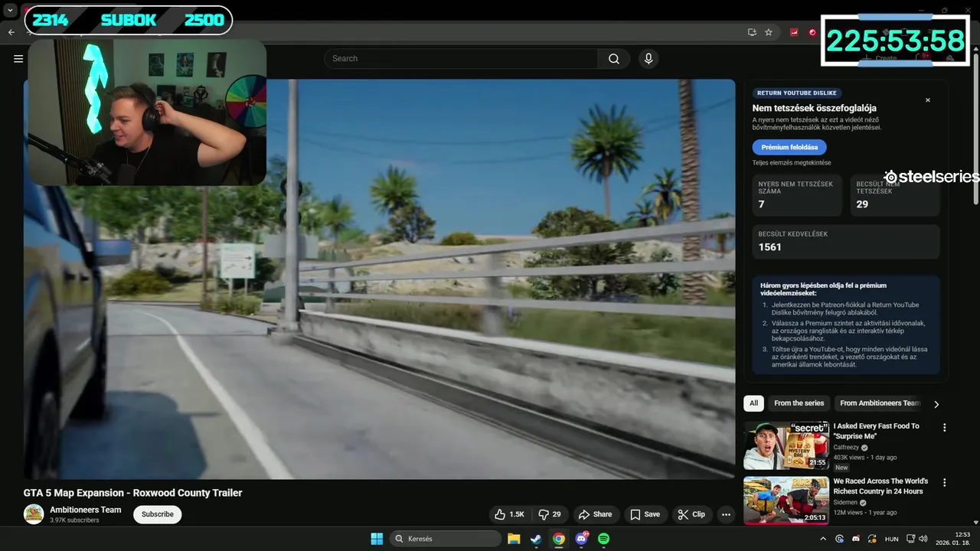Image resolution: width=980 pixels, height=551 pixels.
Task: Click the 3.97K subscribers text
Action: [74, 520]
